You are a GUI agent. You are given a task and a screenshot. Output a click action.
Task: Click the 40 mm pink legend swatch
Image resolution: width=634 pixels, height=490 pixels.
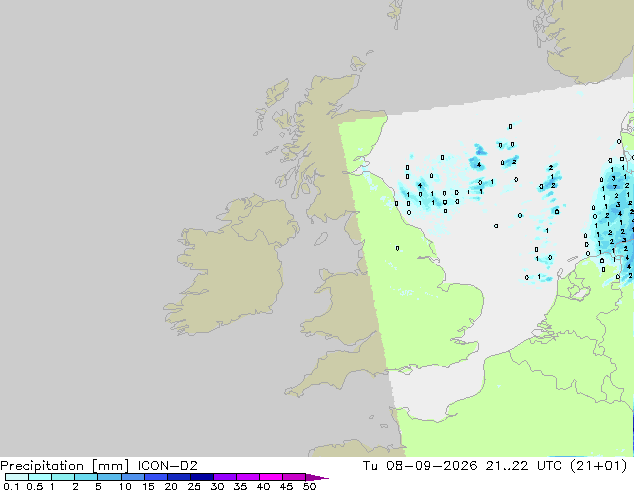click(271, 477)
